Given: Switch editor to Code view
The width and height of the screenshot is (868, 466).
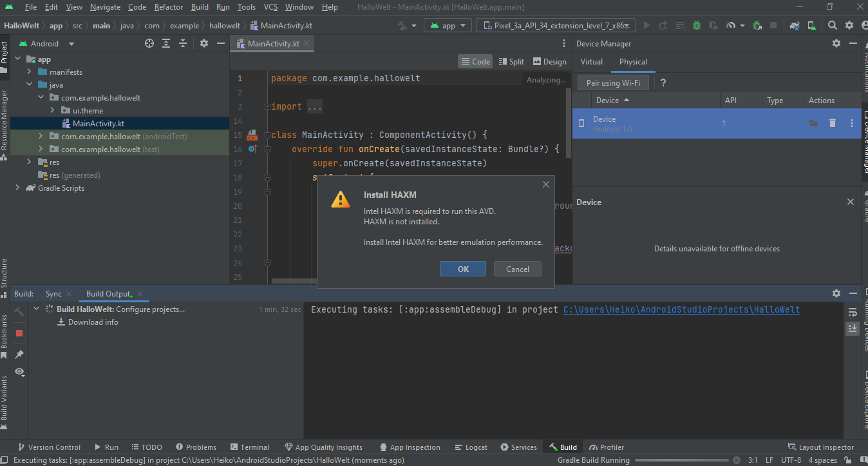Looking at the screenshot, I should [475, 61].
